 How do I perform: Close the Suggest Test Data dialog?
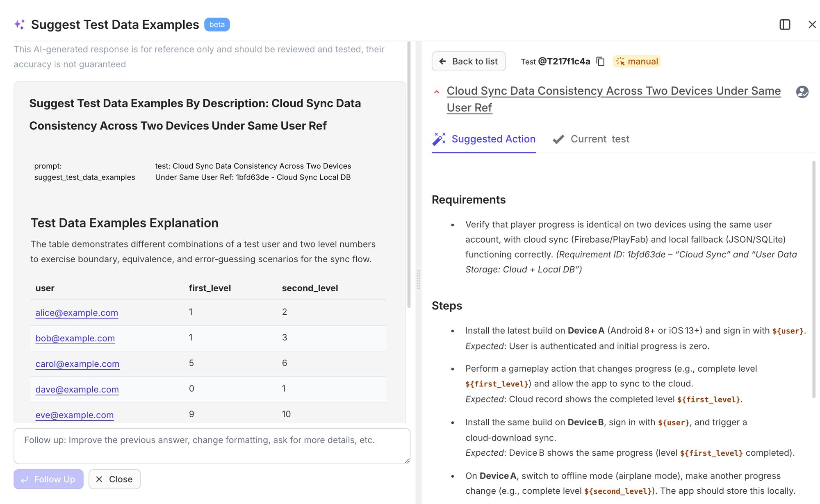(x=812, y=25)
